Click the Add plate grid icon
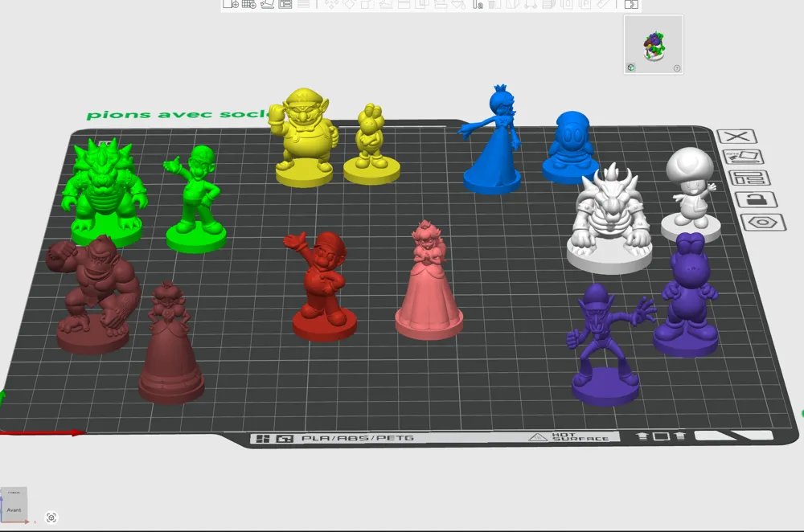 (248, 4)
